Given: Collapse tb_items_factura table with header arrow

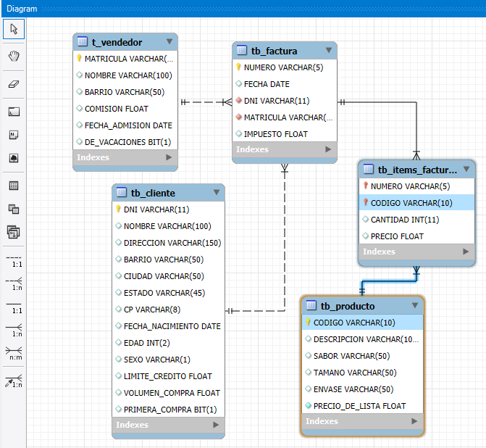Looking at the screenshot, I should pyautogui.click(x=466, y=169).
